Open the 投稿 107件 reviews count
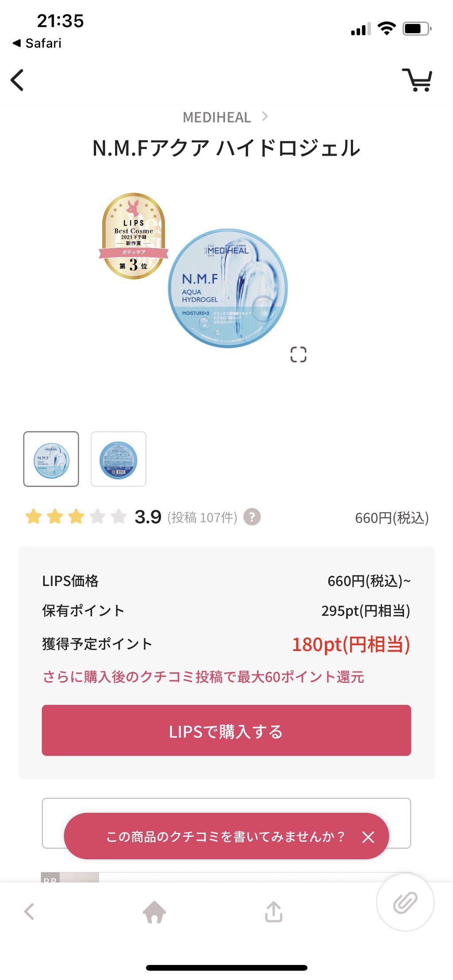The image size is (453, 980). (202, 517)
